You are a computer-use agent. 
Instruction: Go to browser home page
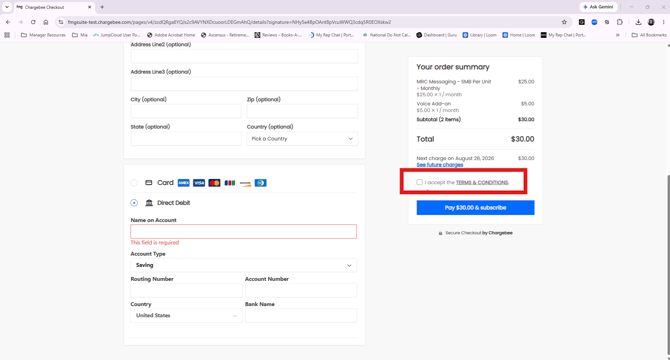(x=46, y=22)
